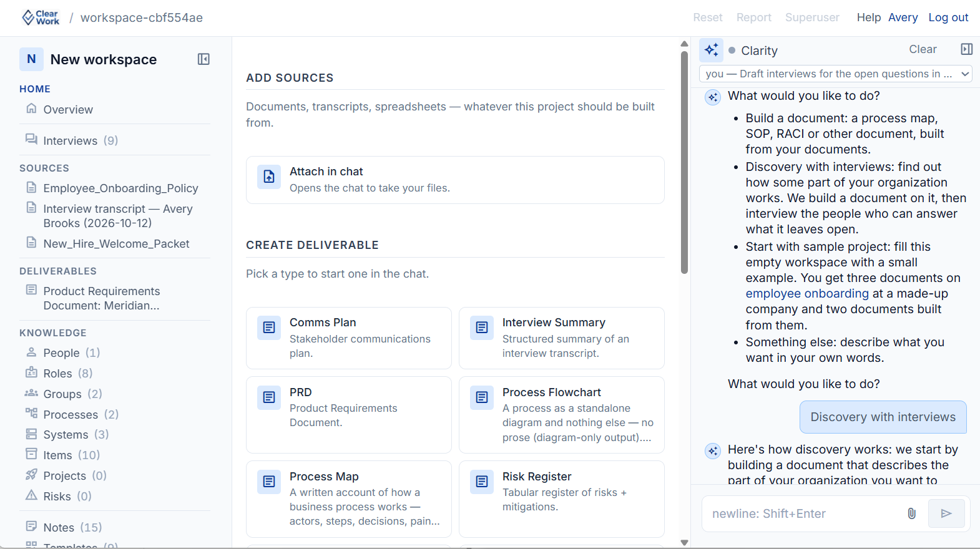Collapse the Clarity chat panel
The height and width of the screenshot is (549, 980).
966,49
